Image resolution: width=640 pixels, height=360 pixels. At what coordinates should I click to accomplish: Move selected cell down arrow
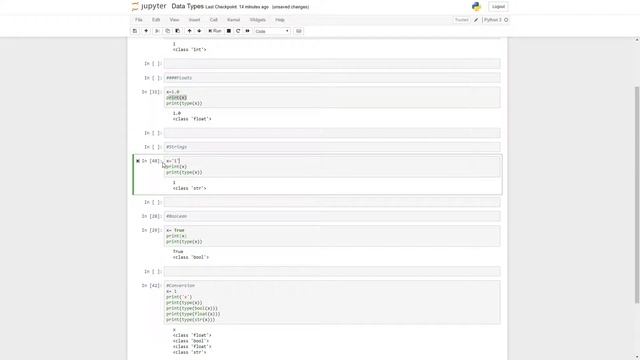pyautogui.click(x=199, y=31)
